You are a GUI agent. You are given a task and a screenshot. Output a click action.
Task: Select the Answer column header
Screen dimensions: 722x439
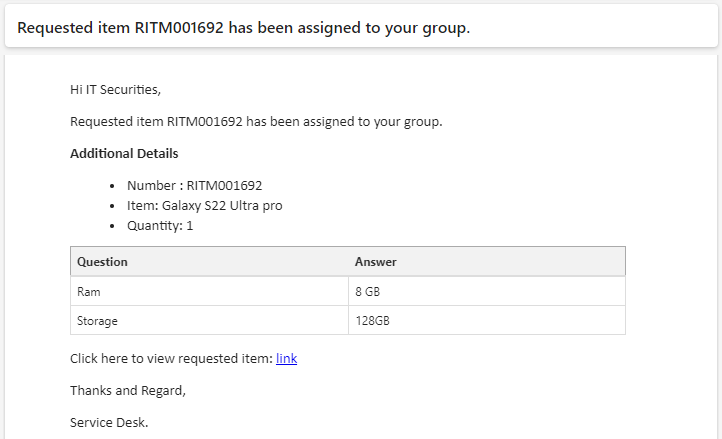tap(487, 262)
